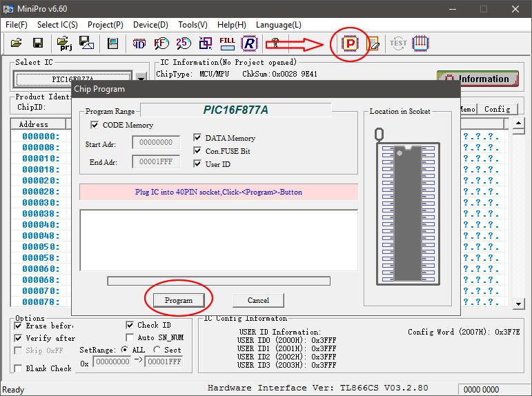Screen dimensions: 532x396
Task: Open the Language(L) menu
Action: (x=279, y=25)
